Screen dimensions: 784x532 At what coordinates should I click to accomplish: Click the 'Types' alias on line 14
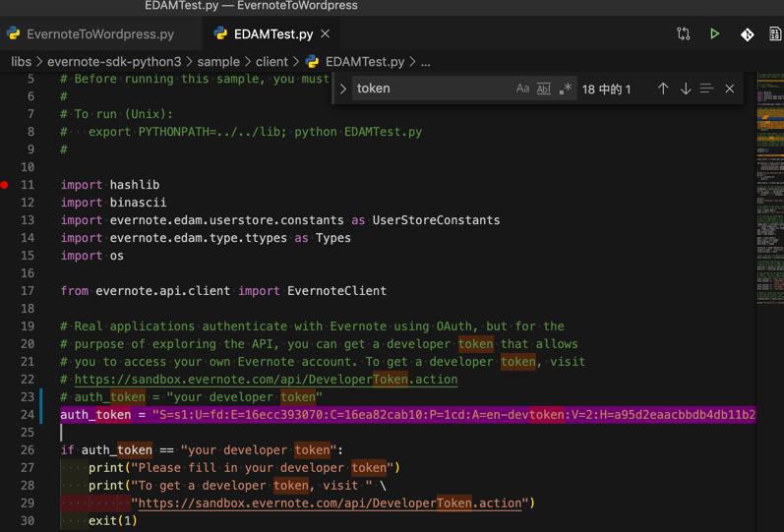point(333,238)
